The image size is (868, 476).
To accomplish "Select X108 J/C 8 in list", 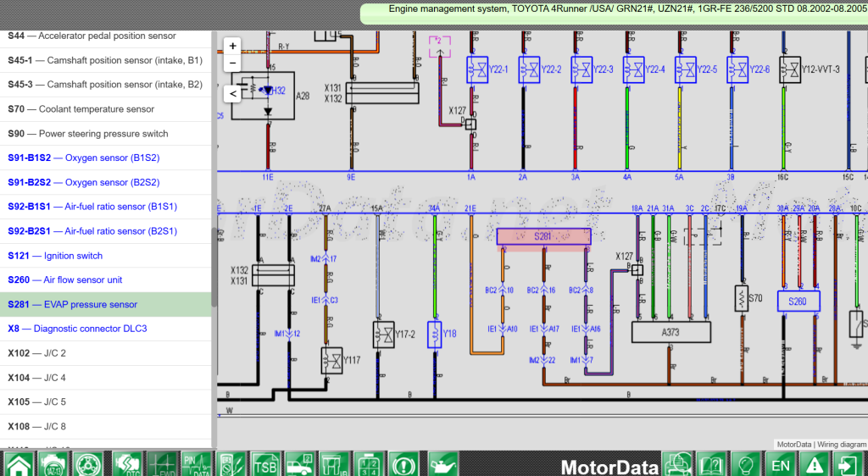I will coord(106,426).
